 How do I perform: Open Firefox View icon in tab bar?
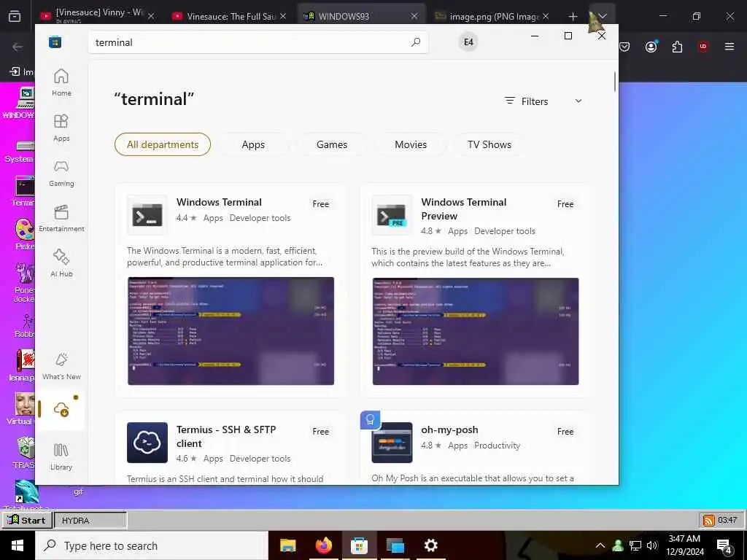click(x=15, y=16)
